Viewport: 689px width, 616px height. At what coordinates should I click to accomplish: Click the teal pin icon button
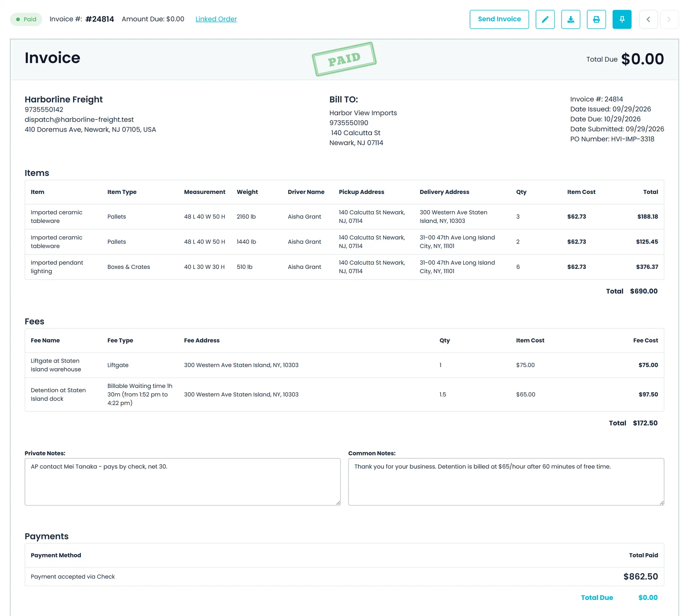(x=622, y=20)
